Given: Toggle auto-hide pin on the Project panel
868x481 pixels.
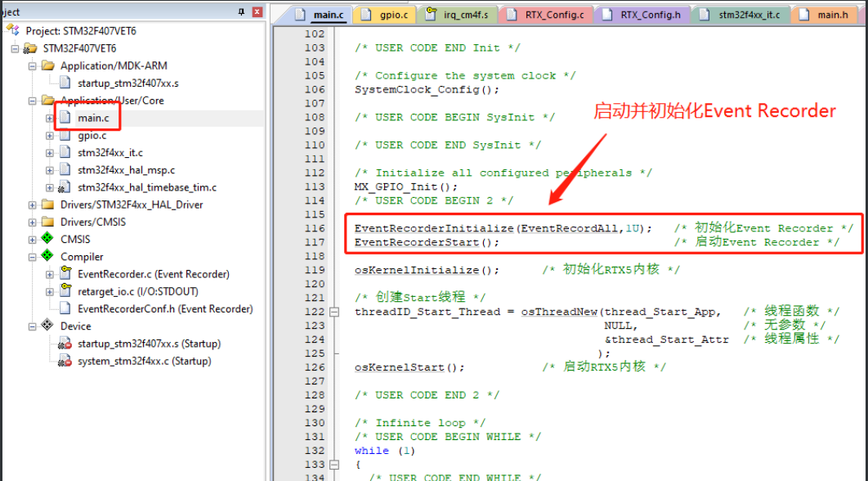Looking at the screenshot, I should tap(243, 11).
